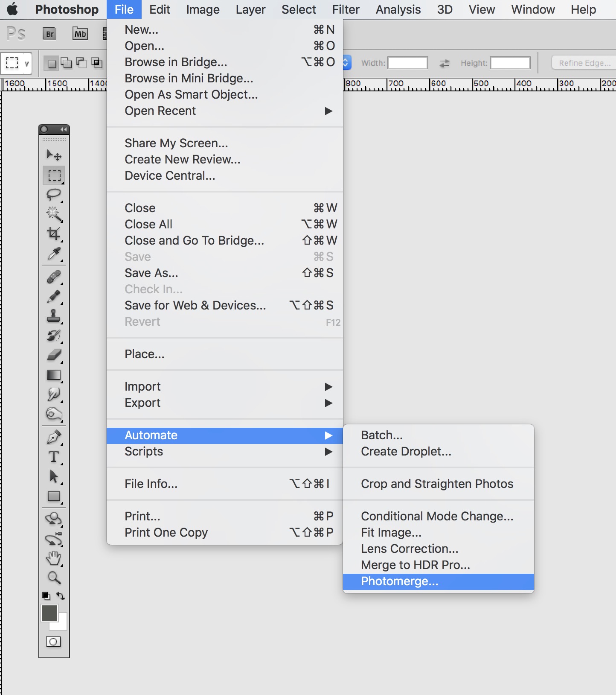
Task: Select the Lasso tool
Action: click(x=54, y=195)
